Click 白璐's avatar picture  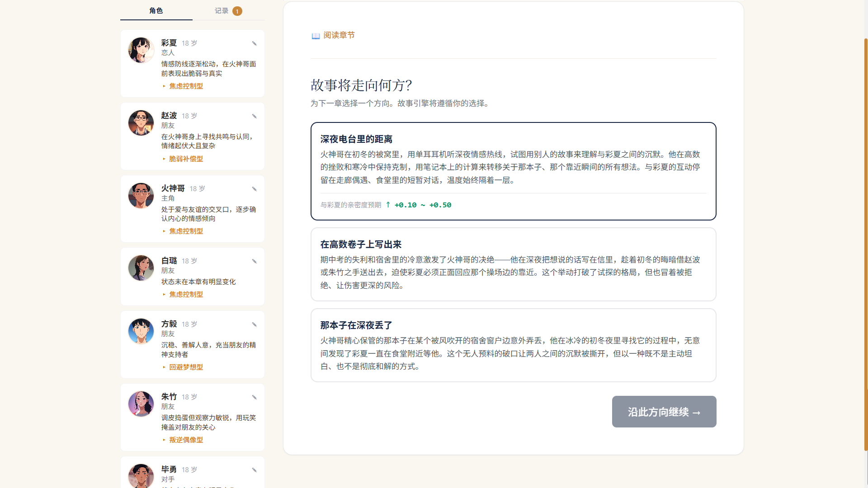(x=141, y=267)
